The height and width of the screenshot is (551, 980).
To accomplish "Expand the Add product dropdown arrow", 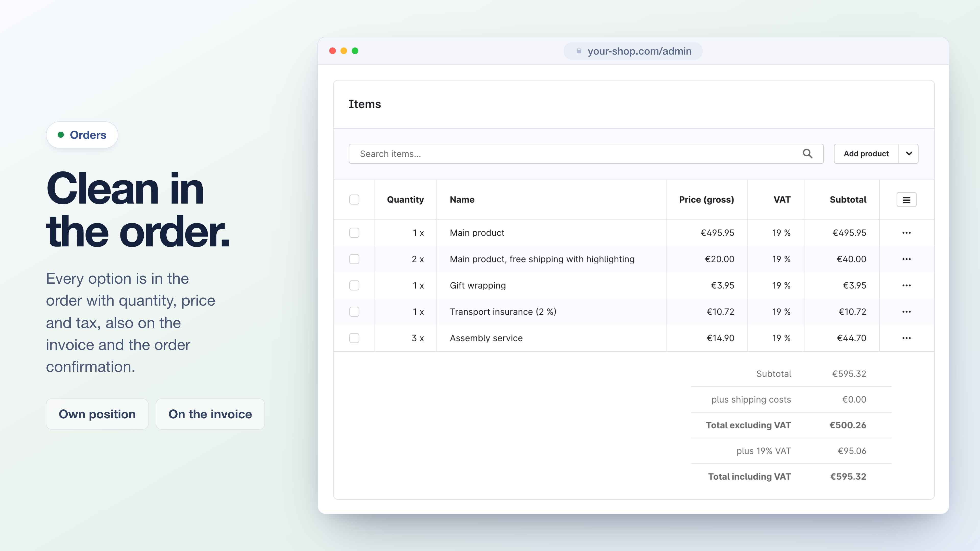I will 909,154.
